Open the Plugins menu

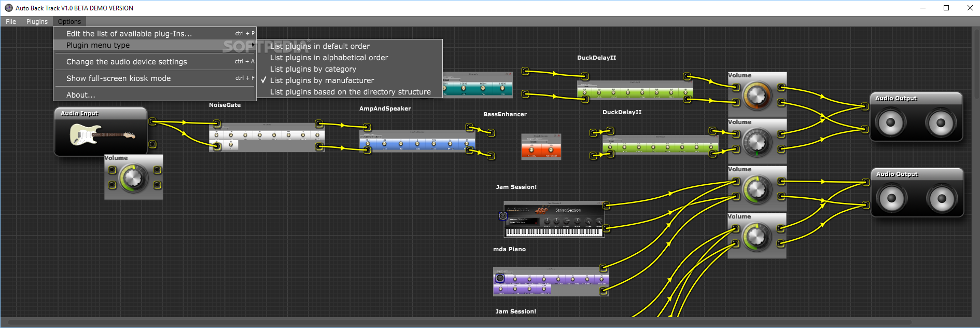[x=37, y=21]
